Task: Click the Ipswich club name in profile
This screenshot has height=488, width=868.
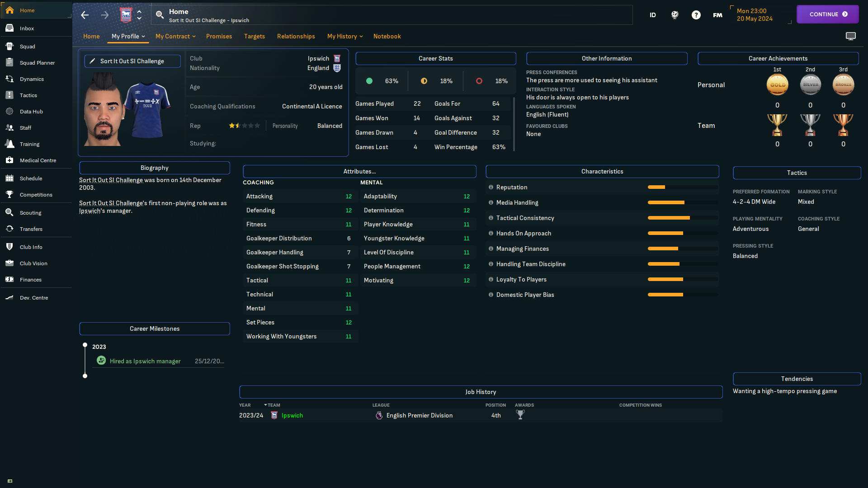Action: 318,58
